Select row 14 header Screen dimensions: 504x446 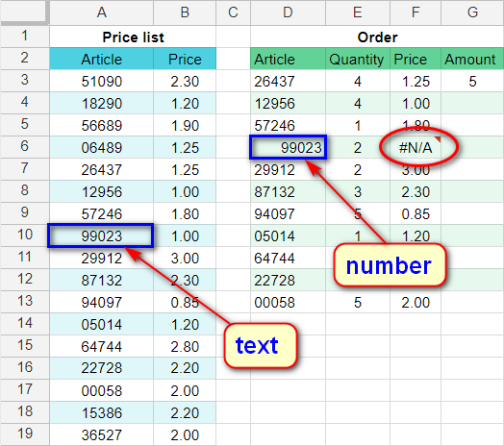[24, 324]
